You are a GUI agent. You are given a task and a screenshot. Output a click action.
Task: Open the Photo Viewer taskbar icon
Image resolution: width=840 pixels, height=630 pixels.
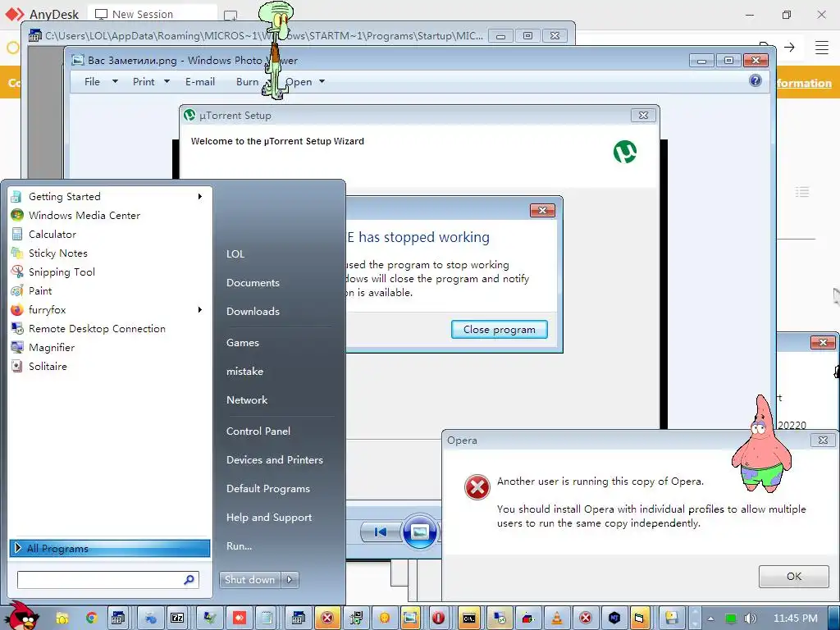coord(410,619)
